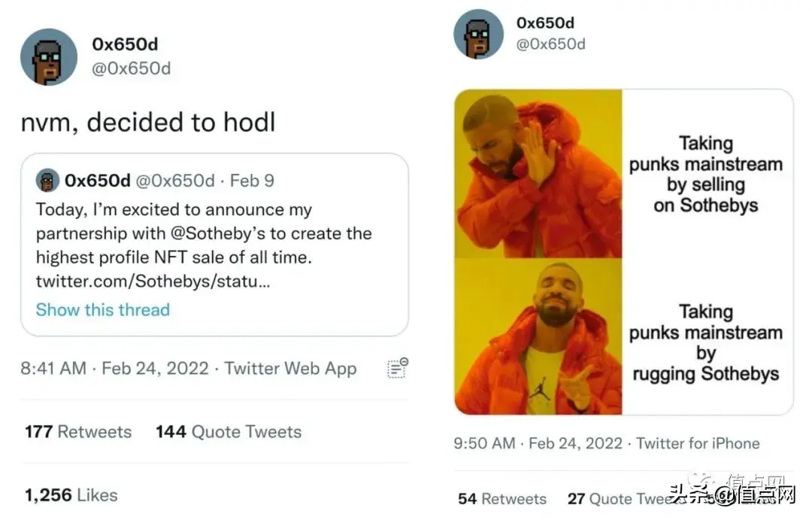Open the @0x650d handle on right tweet

point(550,44)
